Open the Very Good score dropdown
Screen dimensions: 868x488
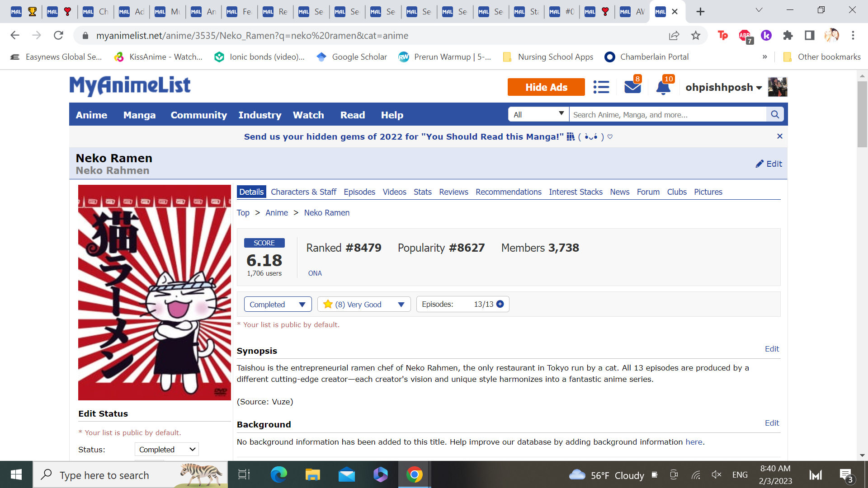coord(364,304)
